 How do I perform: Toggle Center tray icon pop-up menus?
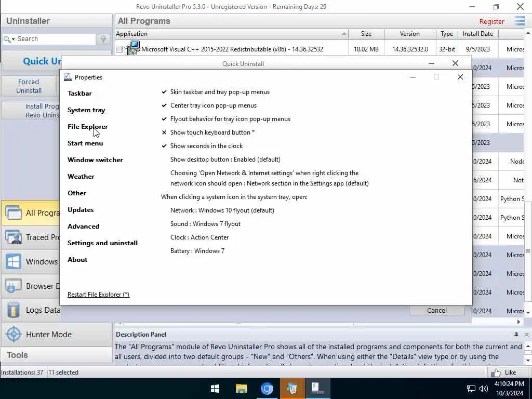pos(214,105)
